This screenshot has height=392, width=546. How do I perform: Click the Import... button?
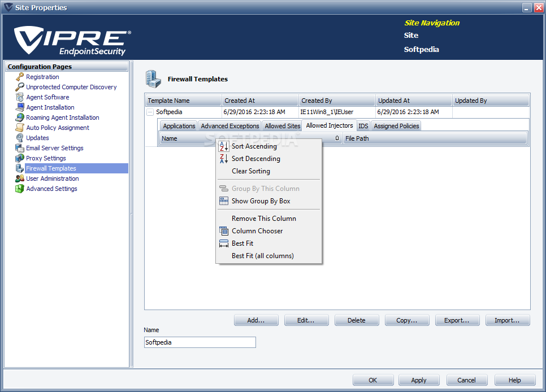[x=508, y=320]
